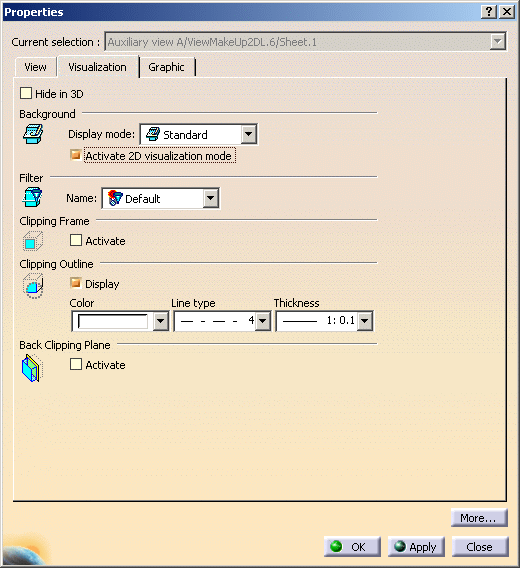
Task: Toggle the Clipping Outline Display checkbox
Action: coord(75,283)
